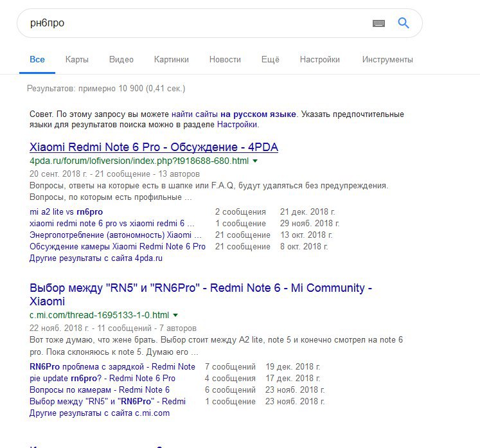Image resolution: width=480 pixels, height=448 pixels.
Task: Open 'Обсуждение камеры Xiaomi Redmi Note 6 Pro' link
Action: coord(117,247)
